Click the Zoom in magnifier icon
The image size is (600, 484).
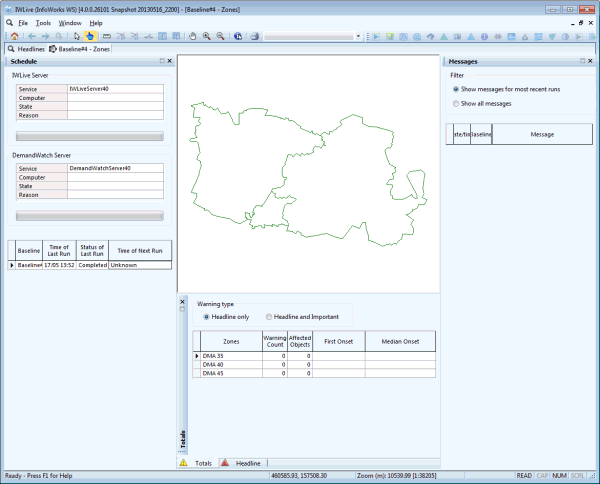207,36
